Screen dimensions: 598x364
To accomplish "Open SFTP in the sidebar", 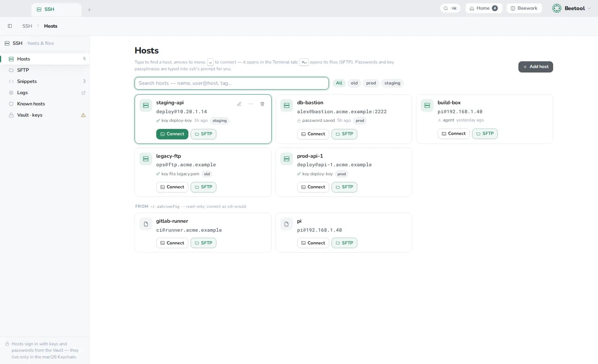I will tap(45, 70).
